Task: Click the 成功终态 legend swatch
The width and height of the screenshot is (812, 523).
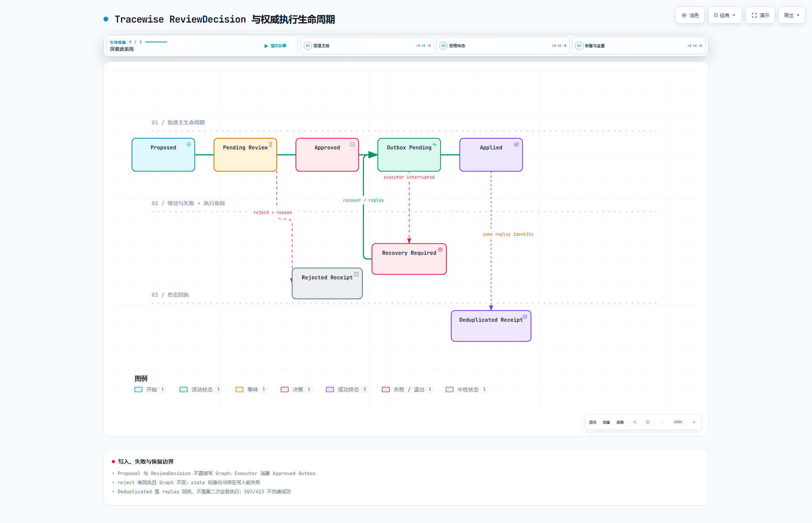Action: (330, 389)
